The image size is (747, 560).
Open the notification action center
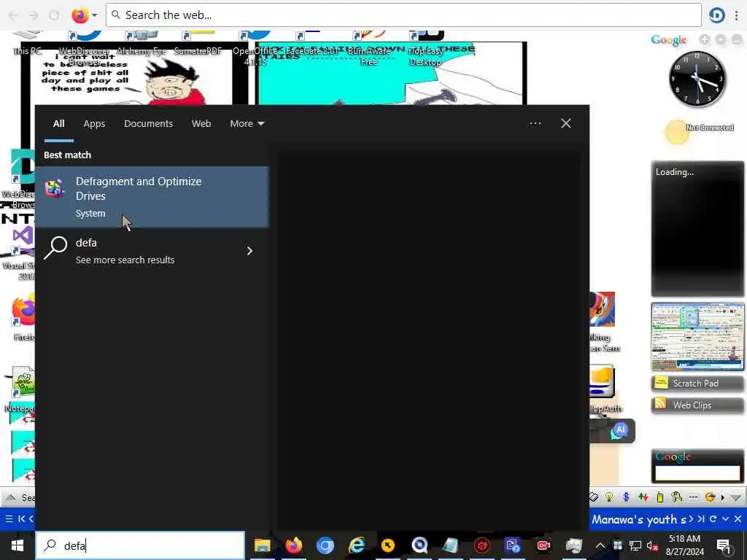(x=724, y=545)
